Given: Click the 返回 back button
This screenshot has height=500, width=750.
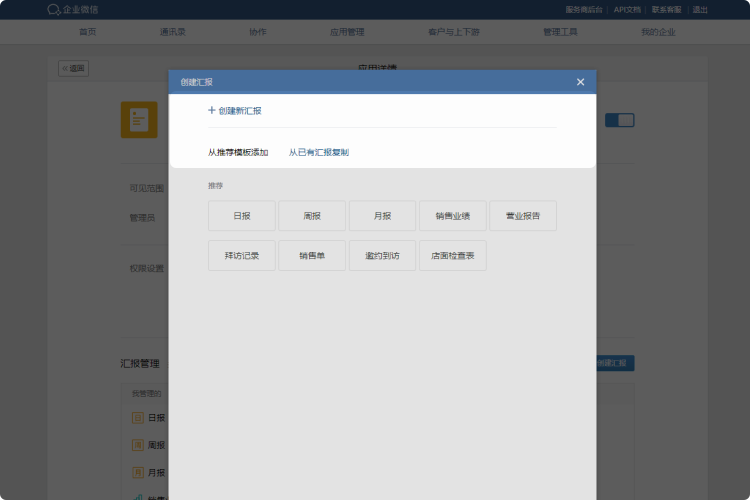Looking at the screenshot, I should tap(74, 68).
